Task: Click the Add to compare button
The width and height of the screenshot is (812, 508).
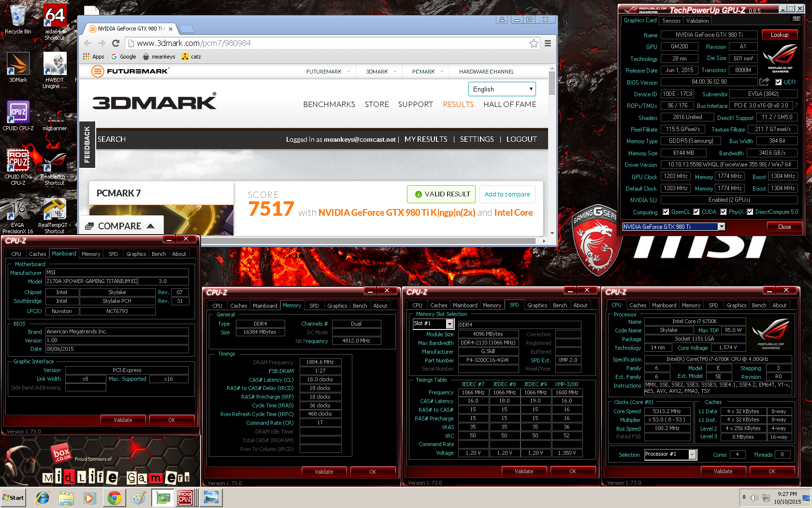Action: (x=507, y=194)
